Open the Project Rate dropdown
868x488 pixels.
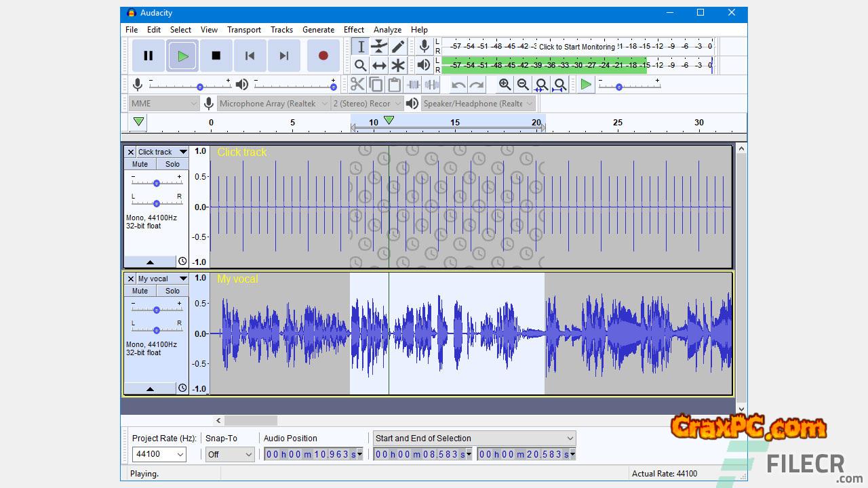click(159, 454)
